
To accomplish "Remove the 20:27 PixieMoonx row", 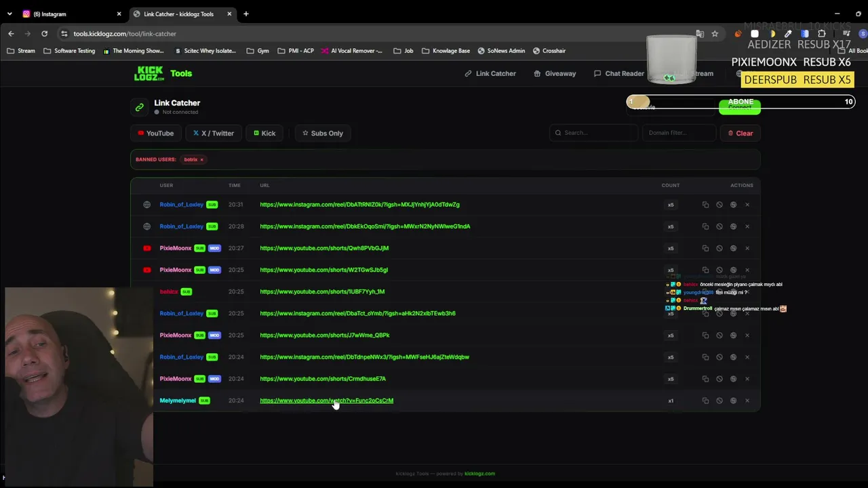I will (x=747, y=248).
